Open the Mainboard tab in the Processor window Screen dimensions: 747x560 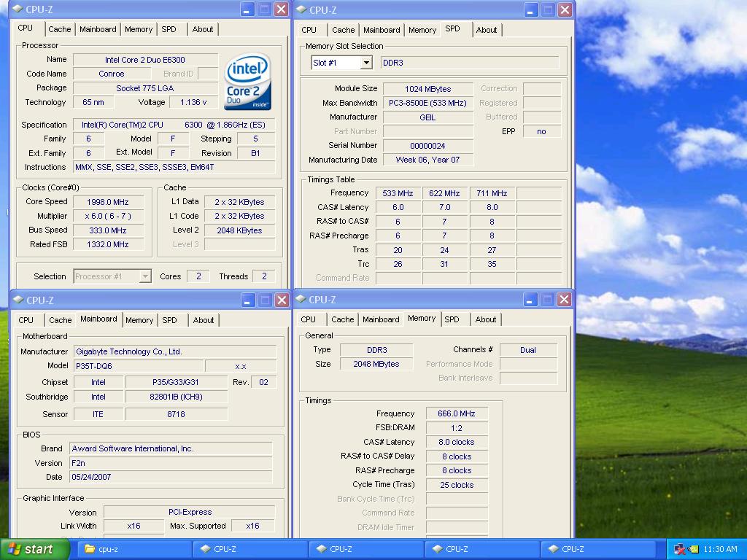98,29
